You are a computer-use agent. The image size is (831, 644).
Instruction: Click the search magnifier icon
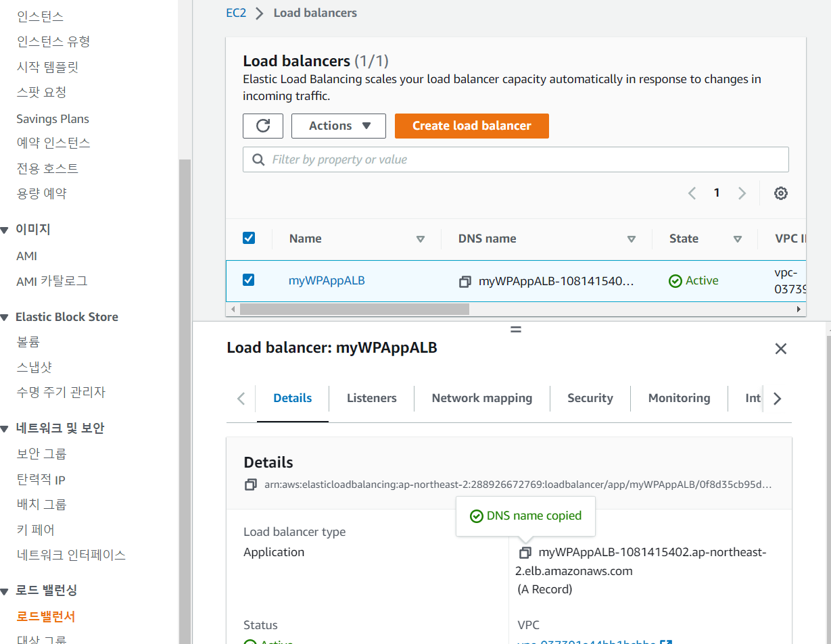[x=258, y=159]
